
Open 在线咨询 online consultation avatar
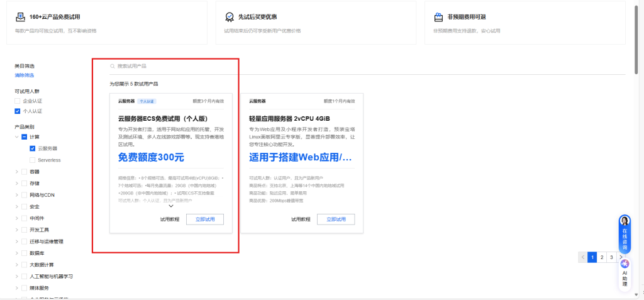click(x=625, y=221)
